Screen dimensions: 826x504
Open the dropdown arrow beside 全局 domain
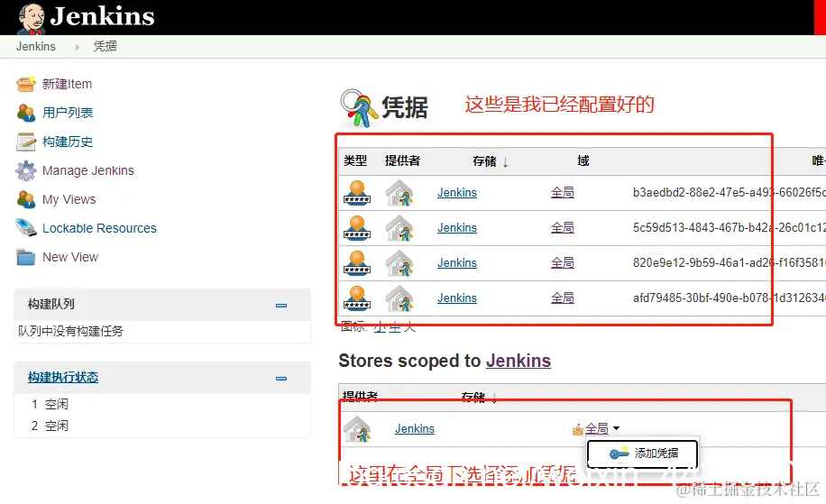coord(616,428)
